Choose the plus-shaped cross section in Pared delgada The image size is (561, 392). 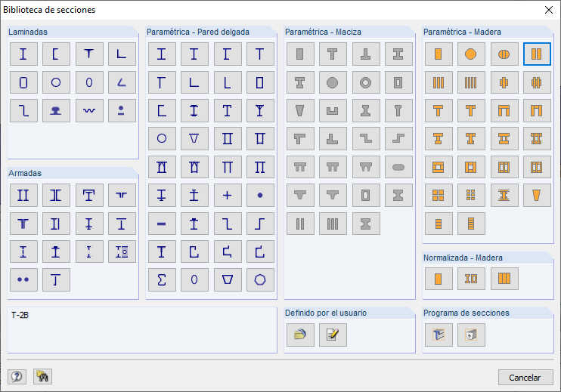click(x=227, y=195)
